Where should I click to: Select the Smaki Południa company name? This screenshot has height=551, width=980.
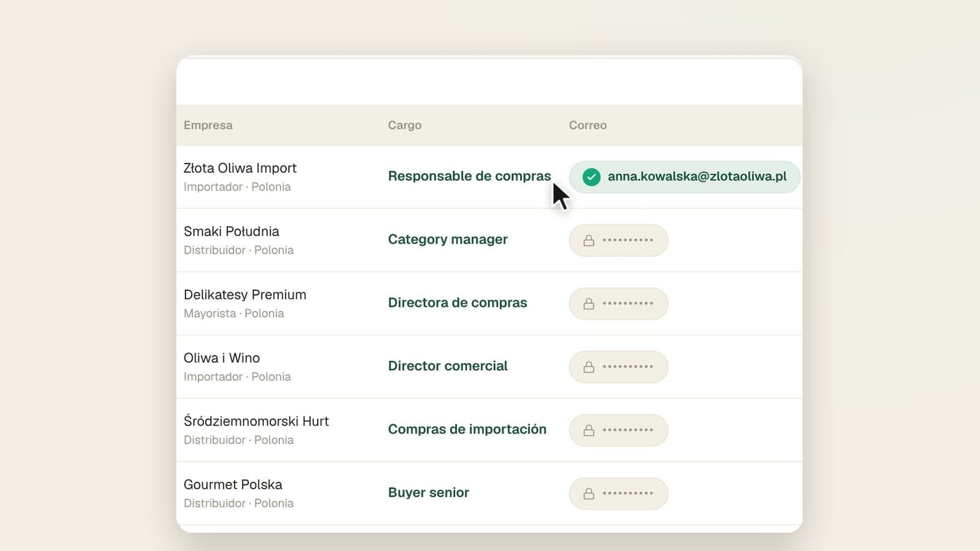(232, 231)
